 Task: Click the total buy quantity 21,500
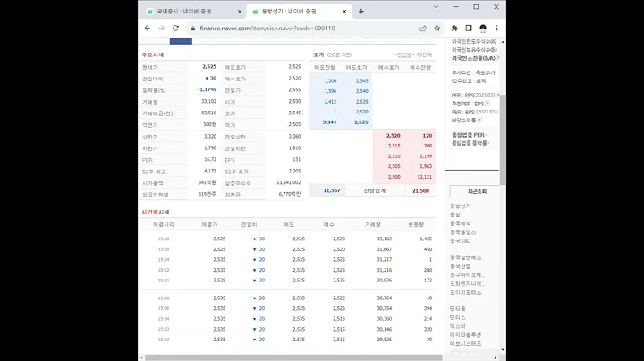(420, 190)
